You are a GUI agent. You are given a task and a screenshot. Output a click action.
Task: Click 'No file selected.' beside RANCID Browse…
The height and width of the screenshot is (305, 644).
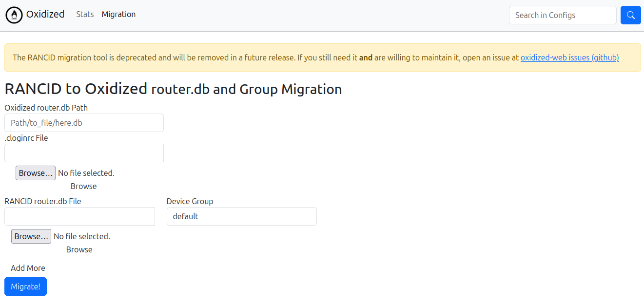coord(82,236)
